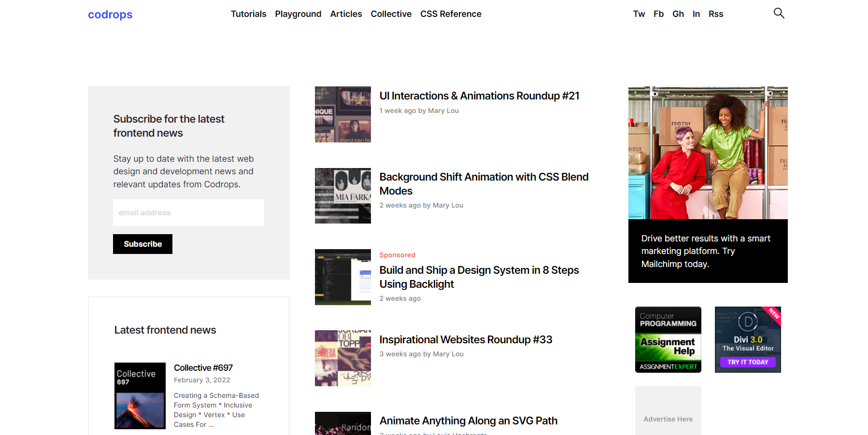The width and height of the screenshot is (868, 435).
Task: Click the Sponsored label
Action: (x=397, y=255)
